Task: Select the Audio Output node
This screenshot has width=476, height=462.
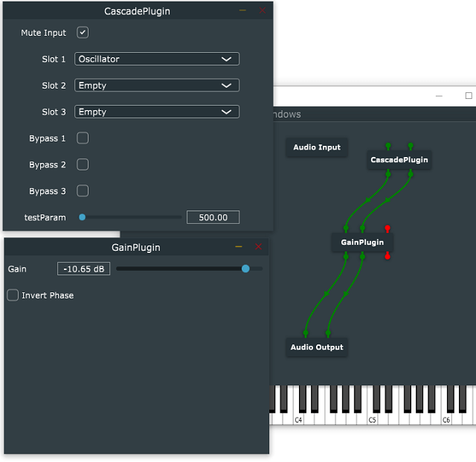Action: tap(317, 347)
